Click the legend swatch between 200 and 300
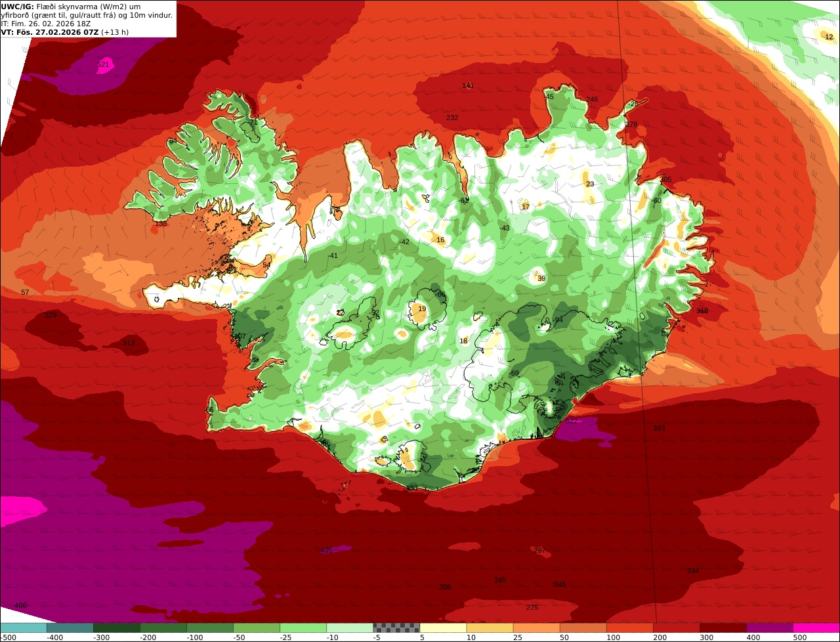The width and height of the screenshot is (840, 642). click(x=676, y=628)
